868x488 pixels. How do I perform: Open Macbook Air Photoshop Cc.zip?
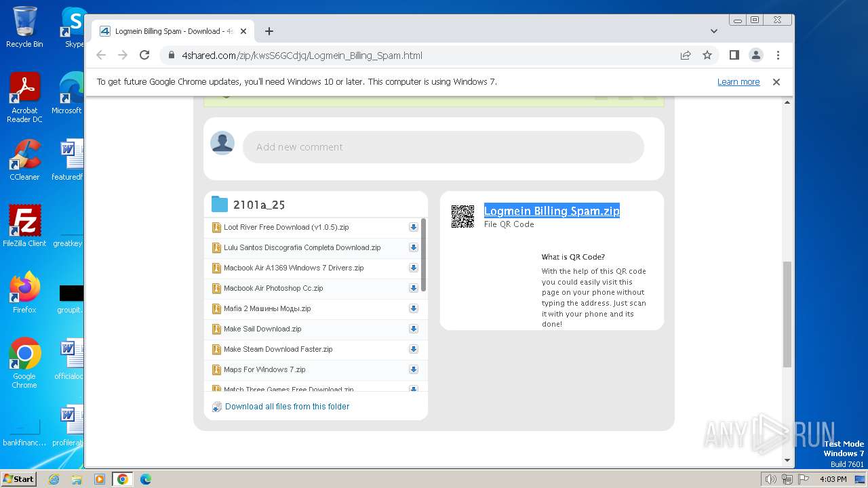273,288
